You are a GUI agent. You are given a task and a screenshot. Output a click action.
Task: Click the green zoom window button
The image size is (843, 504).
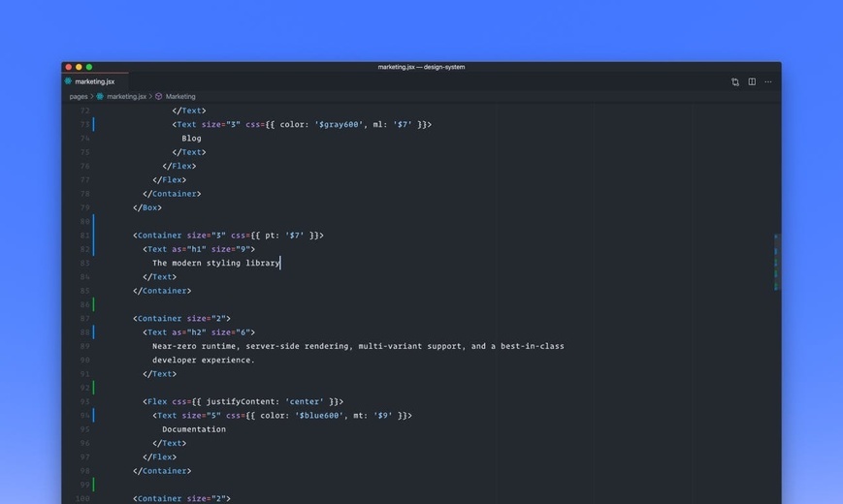coord(89,67)
